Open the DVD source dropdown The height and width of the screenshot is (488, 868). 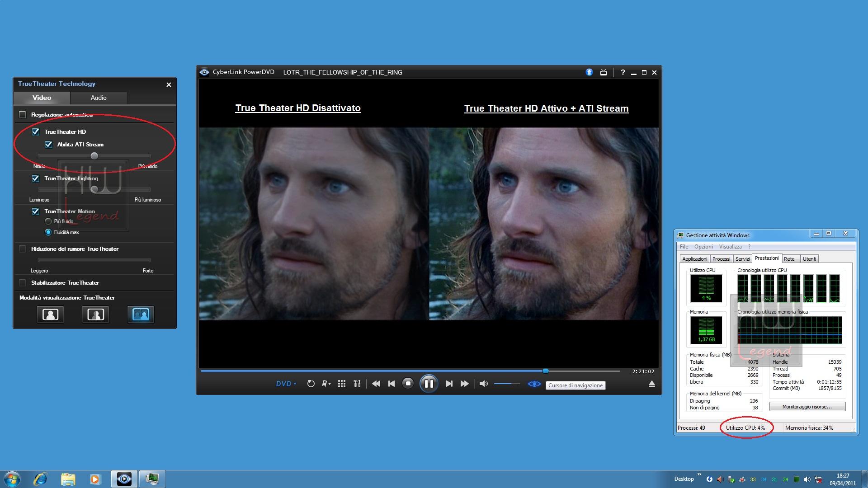(286, 384)
